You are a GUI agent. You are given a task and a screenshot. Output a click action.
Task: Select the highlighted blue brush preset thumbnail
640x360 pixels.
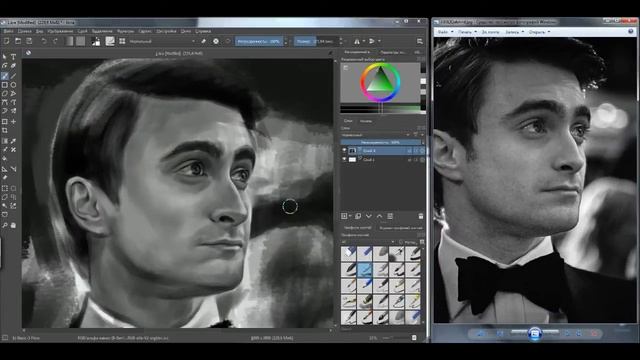(x=364, y=269)
